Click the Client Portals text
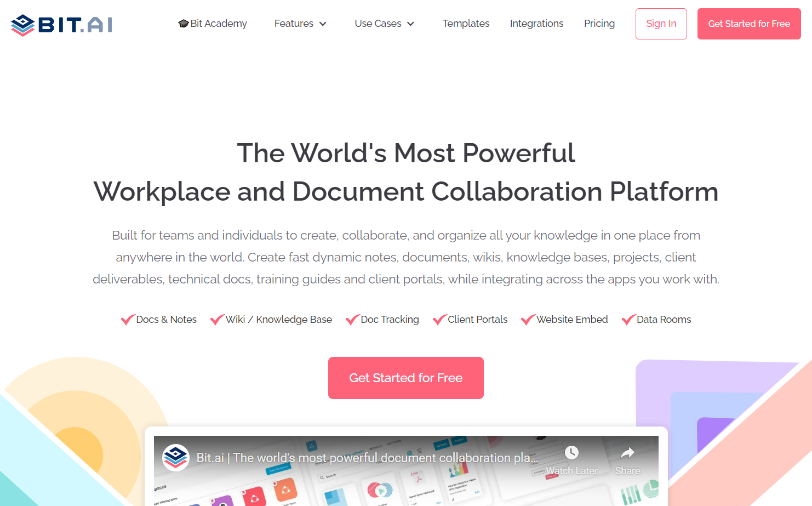 pos(478,320)
